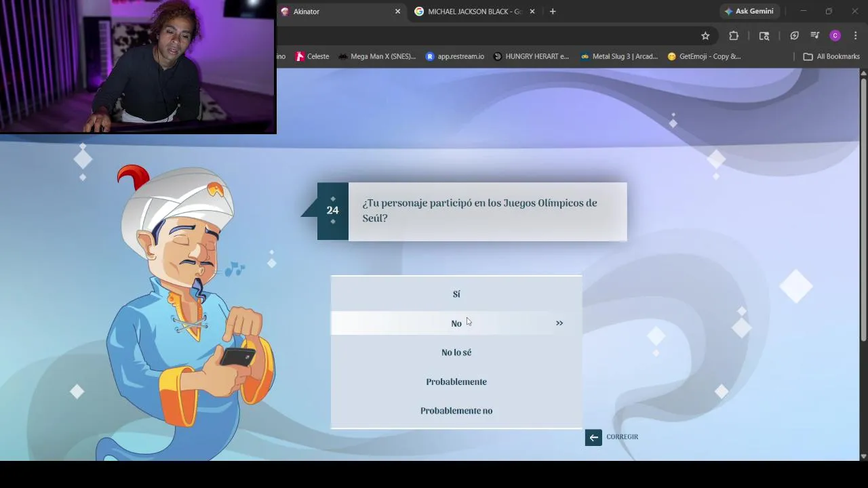The height and width of the screenshot is (488, 868).
Task: Click the page vertical scrollbar
Action: point(863,210)
